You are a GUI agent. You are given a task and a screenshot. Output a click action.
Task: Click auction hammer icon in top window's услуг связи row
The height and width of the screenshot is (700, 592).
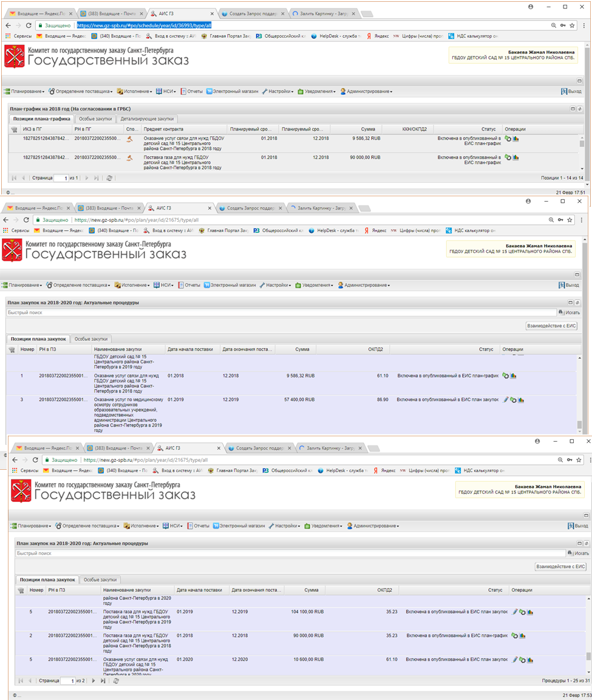point(129,139)
